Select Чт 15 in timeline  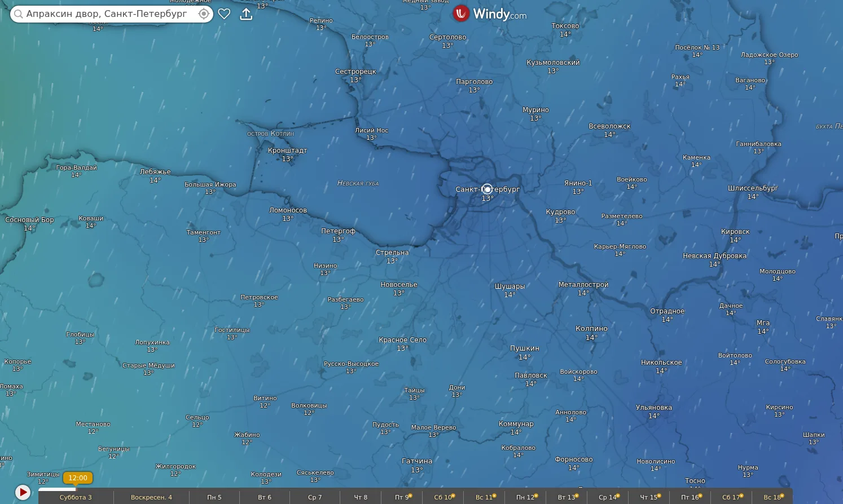point(649,497)
